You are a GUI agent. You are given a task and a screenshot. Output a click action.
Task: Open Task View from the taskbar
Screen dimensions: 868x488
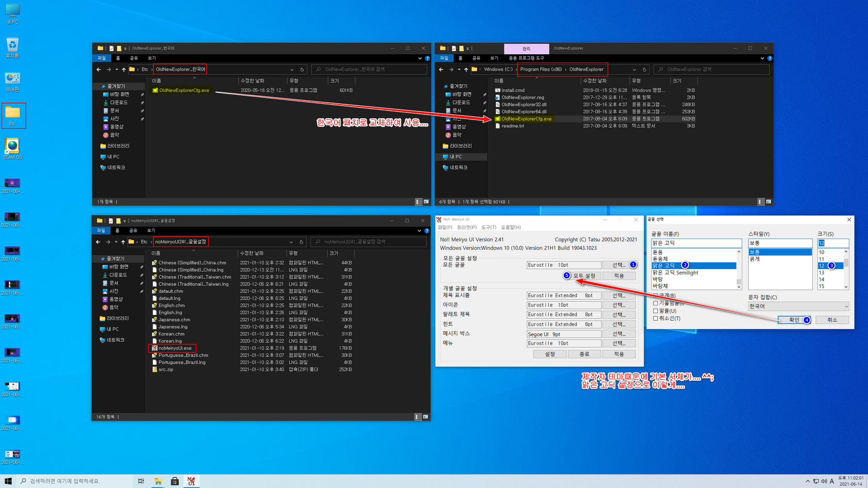[x=141, y=481]
